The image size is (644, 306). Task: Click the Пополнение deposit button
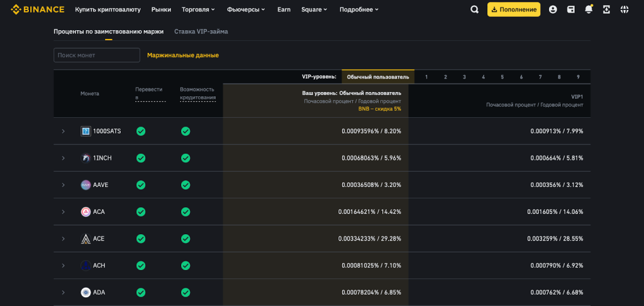point(514,9)
